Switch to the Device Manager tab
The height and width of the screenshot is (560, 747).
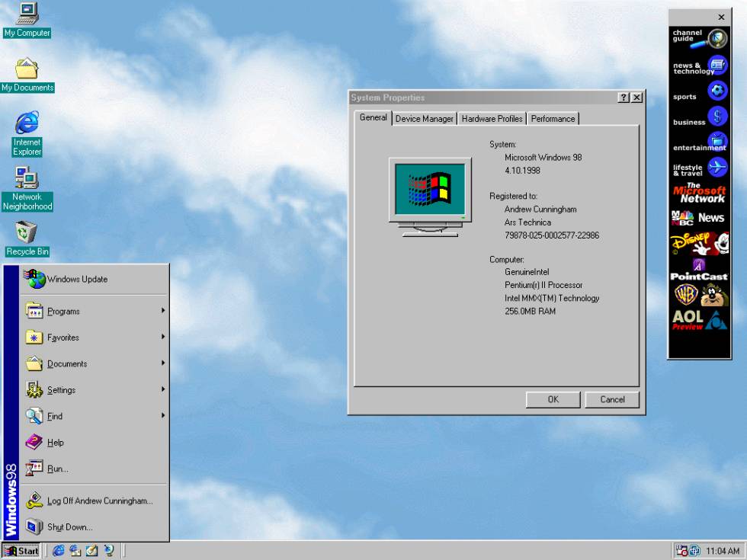tap(424, 118)
